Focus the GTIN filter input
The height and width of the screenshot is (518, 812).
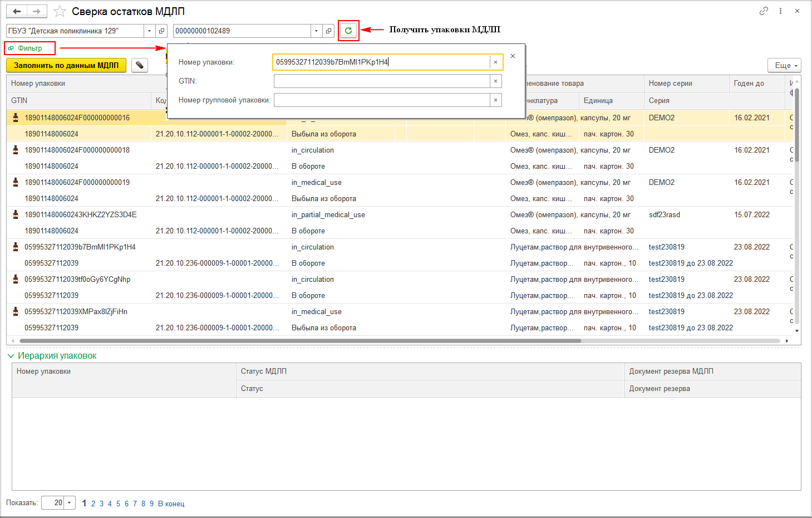click(382, 81)
